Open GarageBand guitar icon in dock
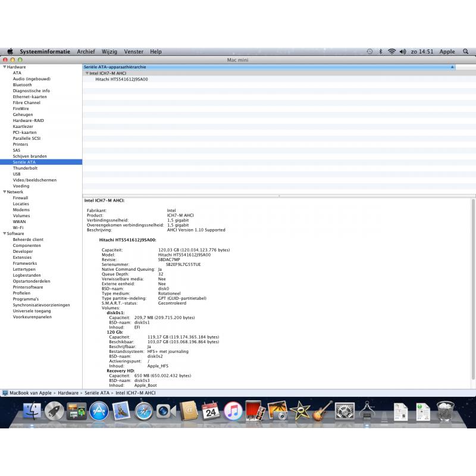Screen dimensions: 476x476 tap(322, 411)
